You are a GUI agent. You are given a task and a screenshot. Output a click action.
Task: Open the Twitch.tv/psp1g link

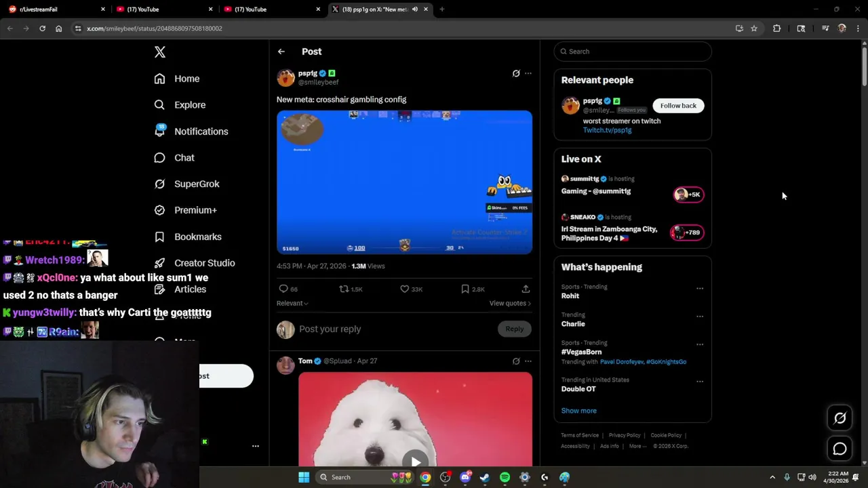pos(607,130)
